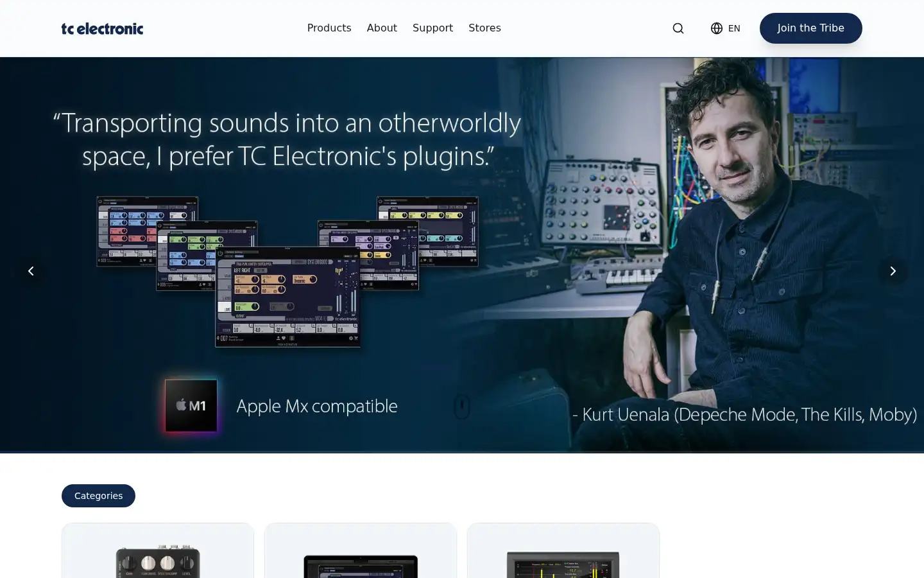The height and width of the screenshot is (578, 924).
Task: Click the mouse scroll indicator icon
Action: click(x=462, y=407)
